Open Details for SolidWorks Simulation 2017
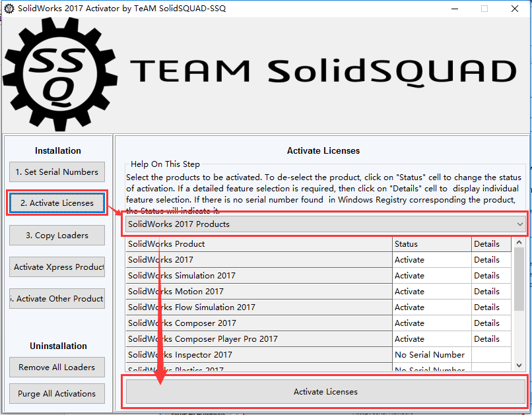The width and height of the screenshot is (532, 415). [491, 276]
